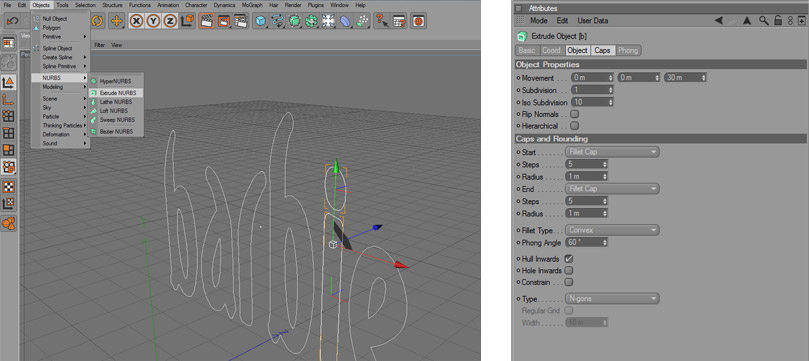This screenshot has width=809, height=361.
Task: Click the orange animation figures icon
Action: [x=9, y=223]
